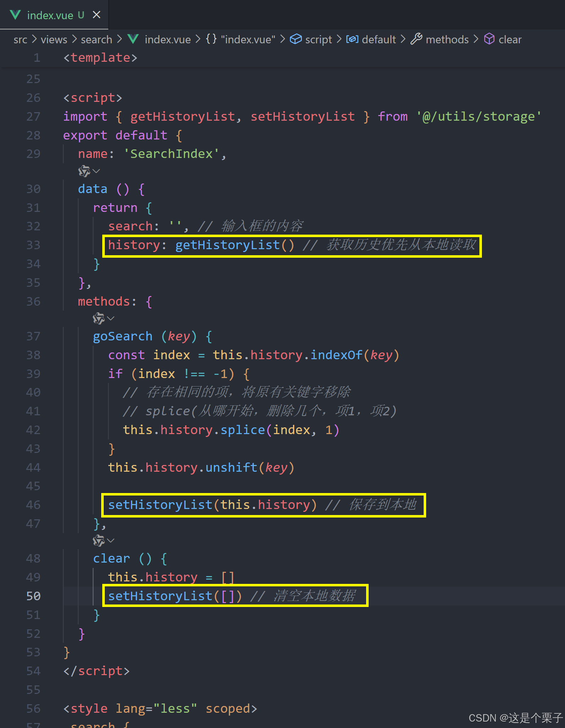Click the getHistoryList import name on line 27
Viewport: 565px width, 728px height.
click(183, 116)
